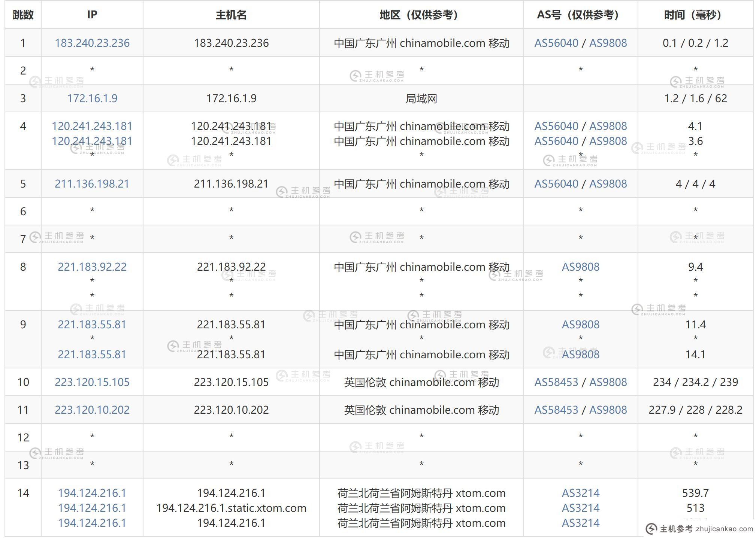Image resolution: width=756 pixels, height=538 pixels.
Task: Select region text in hop 5 row
Action: [421, 184]
